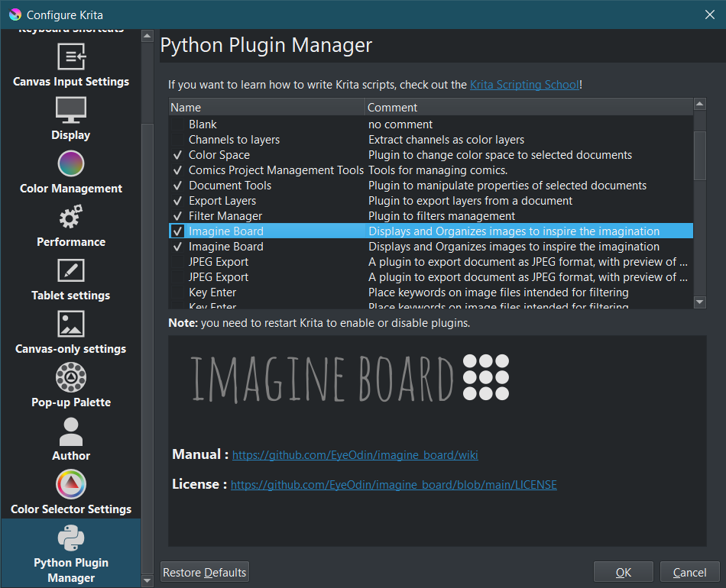726x588 pixels.
Task: Disable the Color Space plugin checkbox
Action: pos(177,155)
